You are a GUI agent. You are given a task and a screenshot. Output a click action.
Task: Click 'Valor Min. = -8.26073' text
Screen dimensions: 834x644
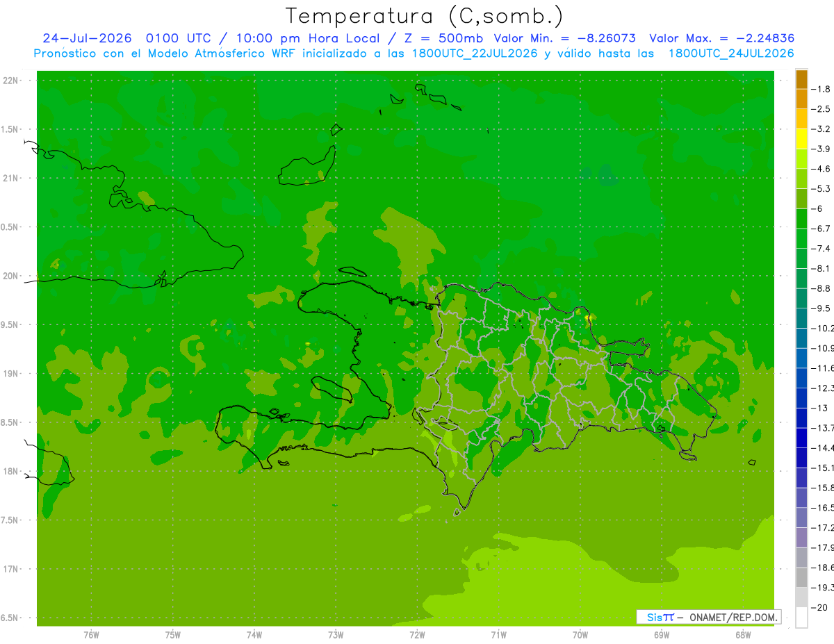(564, 38)
